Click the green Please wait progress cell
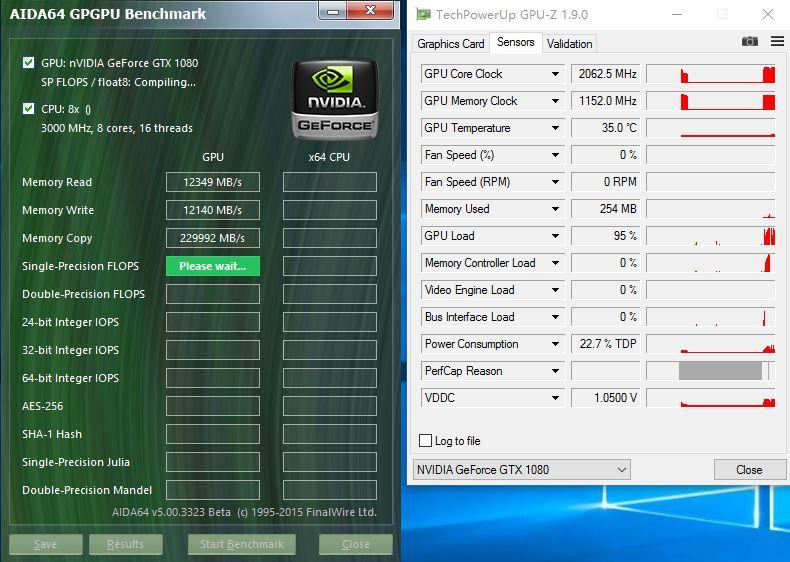Screen dimensions: 790x562 click(x=213, y=266)
